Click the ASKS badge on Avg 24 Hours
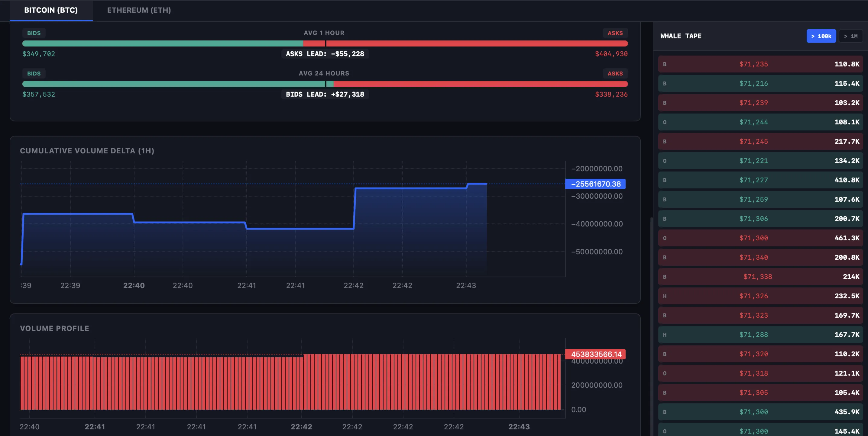Screen dimensions: 868x436 pyautogui.click(x=615, y=73)
